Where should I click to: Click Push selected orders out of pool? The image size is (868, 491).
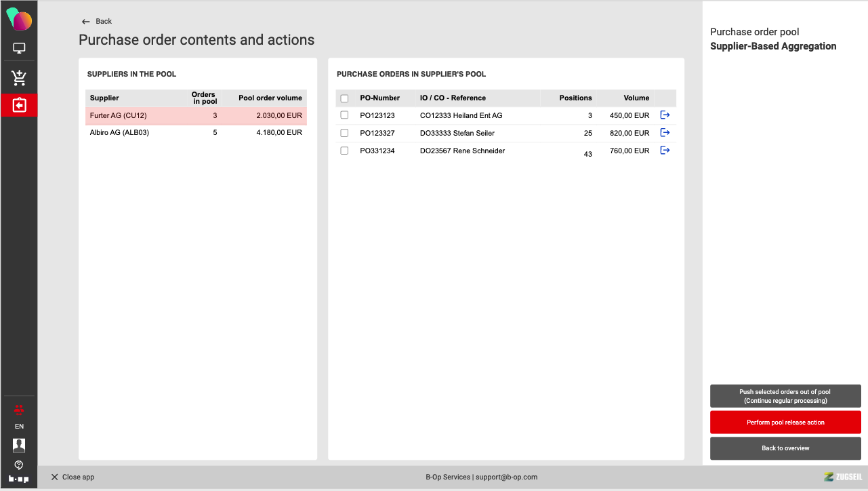pos(785,396)
